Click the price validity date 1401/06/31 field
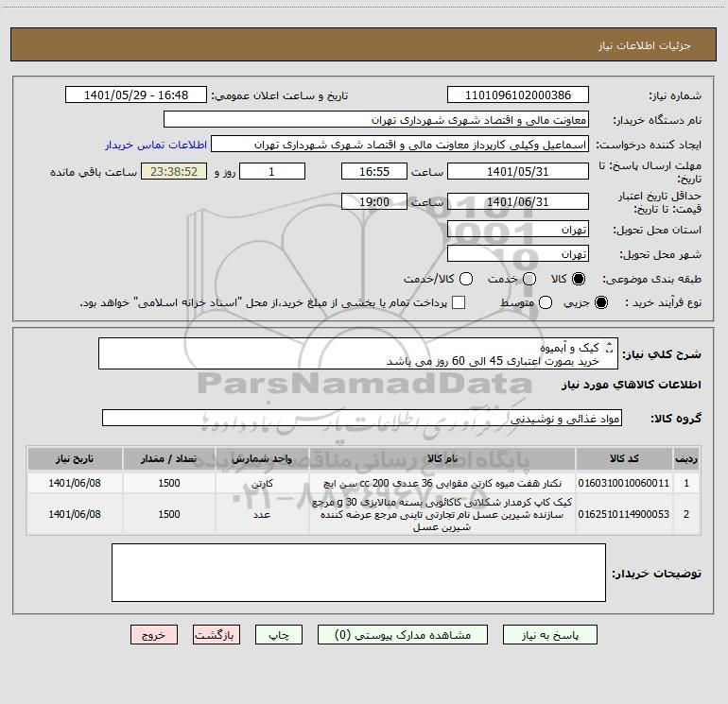The height and width of the screenshot is (704, 728). click(x=518, y=201)
